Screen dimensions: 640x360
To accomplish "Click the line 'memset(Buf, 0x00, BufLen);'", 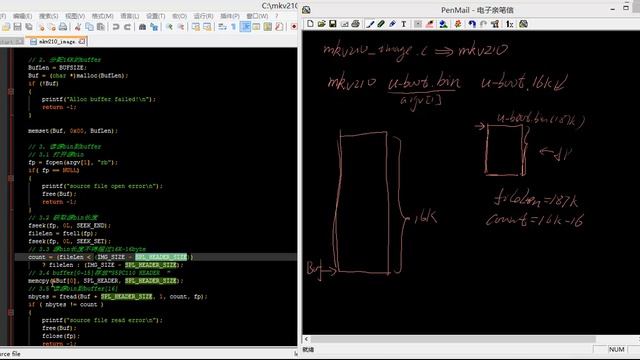I will click(73, 131).
